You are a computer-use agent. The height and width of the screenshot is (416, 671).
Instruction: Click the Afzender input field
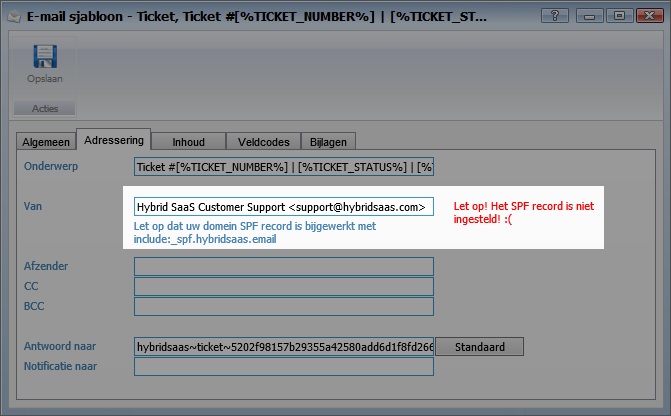pyautogui.click(x=283, y=266)
